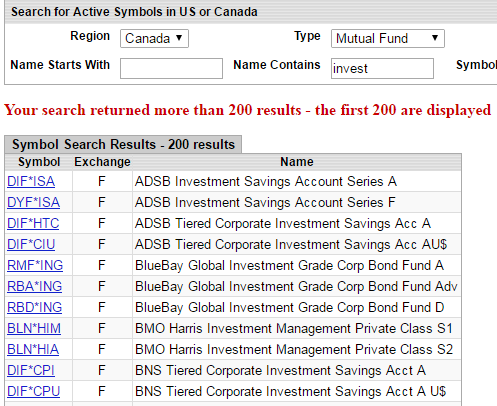497x406 pixels.
Task: Open the DYF*ISA symbol link
Action: click(33, 203)
